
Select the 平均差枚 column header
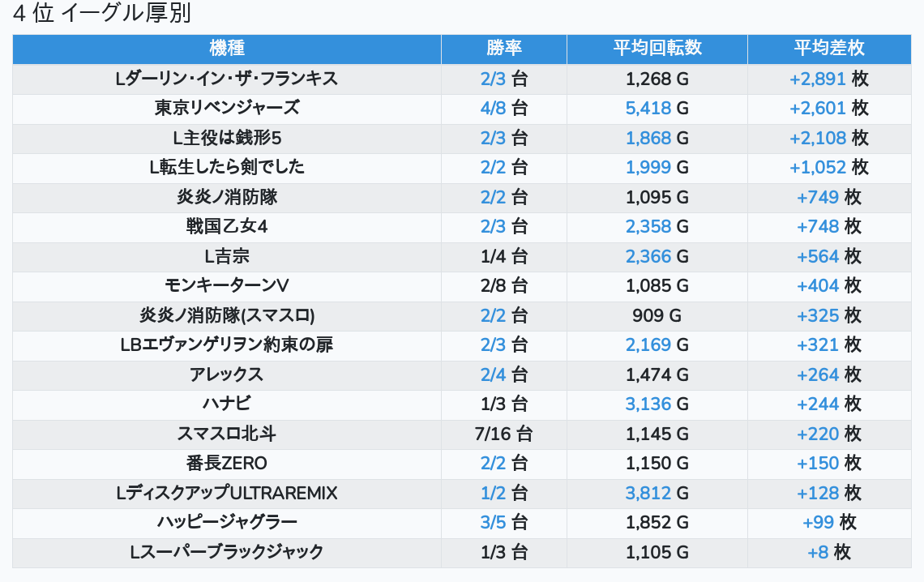828,49
